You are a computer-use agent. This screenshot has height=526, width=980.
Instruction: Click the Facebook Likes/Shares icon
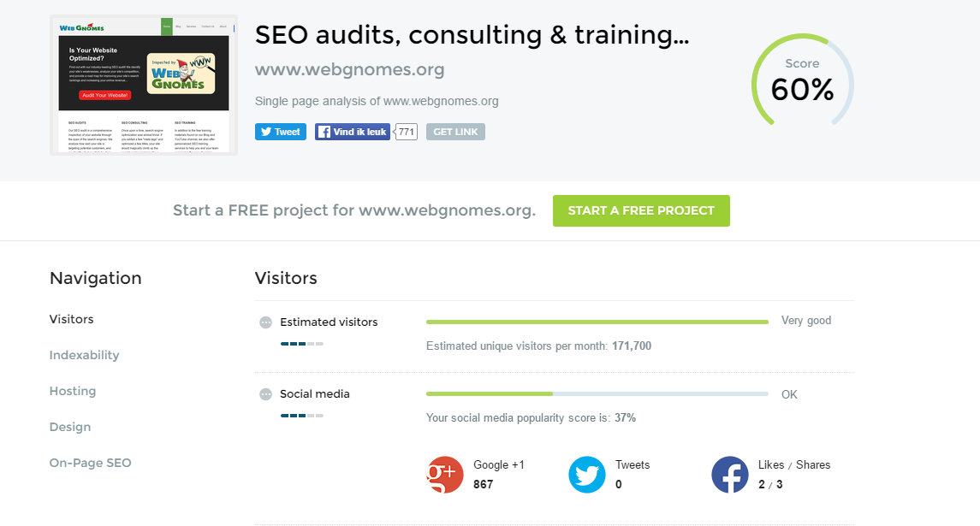click(730, 475)
